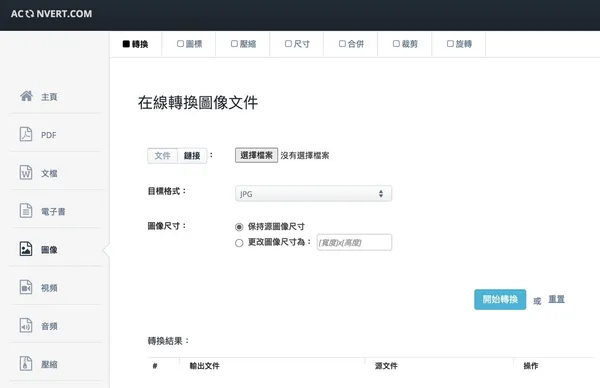The height and width of the screenshot is (388, 600).
Task: Select the Word document icon (文檔)
Action: (x=26, y=173)
